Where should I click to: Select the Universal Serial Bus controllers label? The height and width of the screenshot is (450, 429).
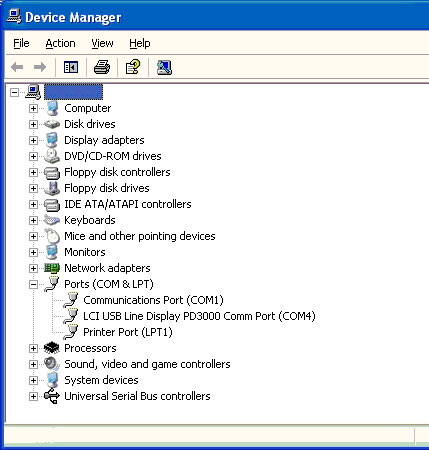[137, 396]
